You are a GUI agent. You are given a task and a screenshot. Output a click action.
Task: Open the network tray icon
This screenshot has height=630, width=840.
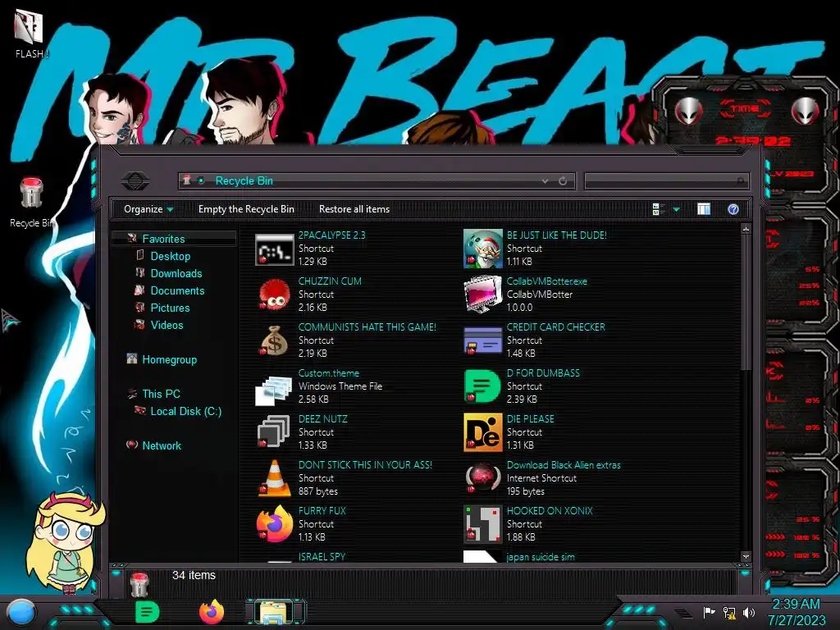point(728,613)
